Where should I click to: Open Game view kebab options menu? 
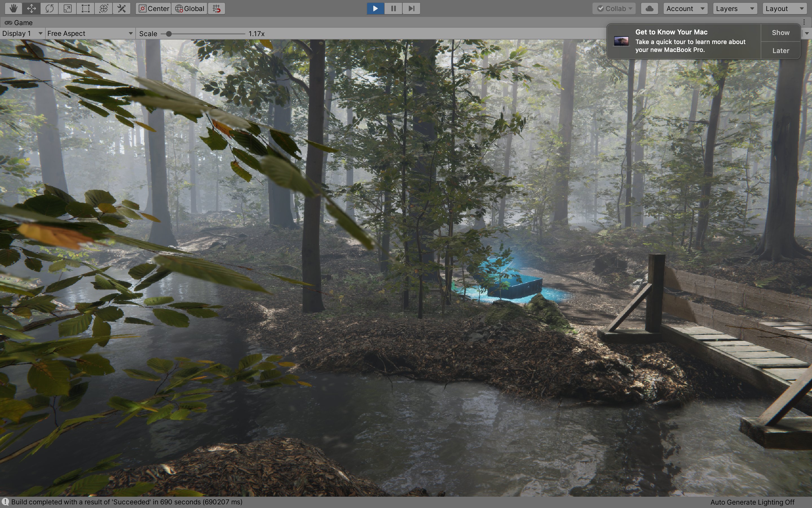click(x=804, y=22)
